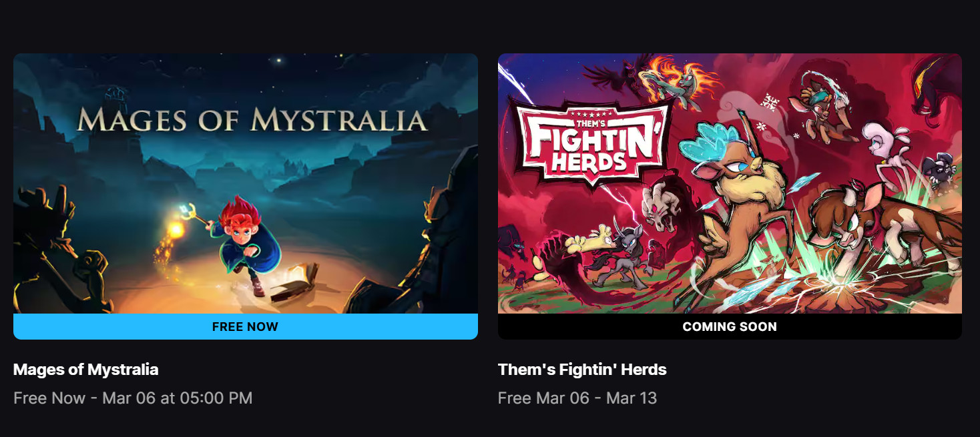This screenshot has height=437, width=980.
Task: Open the Them's Fightin' Herds title link
Action: click(x=582, y=369)
